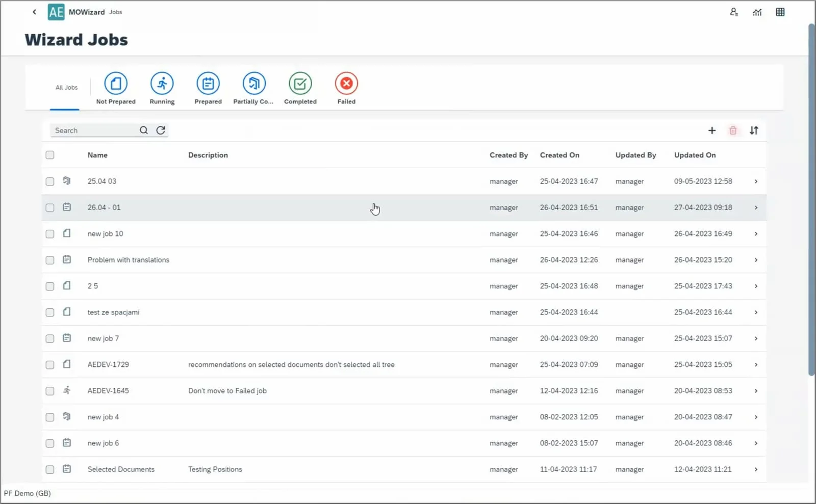Filter by Completed jobs

tap(300, 88)
